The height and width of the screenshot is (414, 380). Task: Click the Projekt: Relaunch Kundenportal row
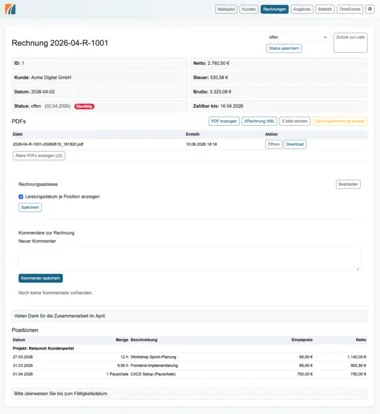click(189, 348)
